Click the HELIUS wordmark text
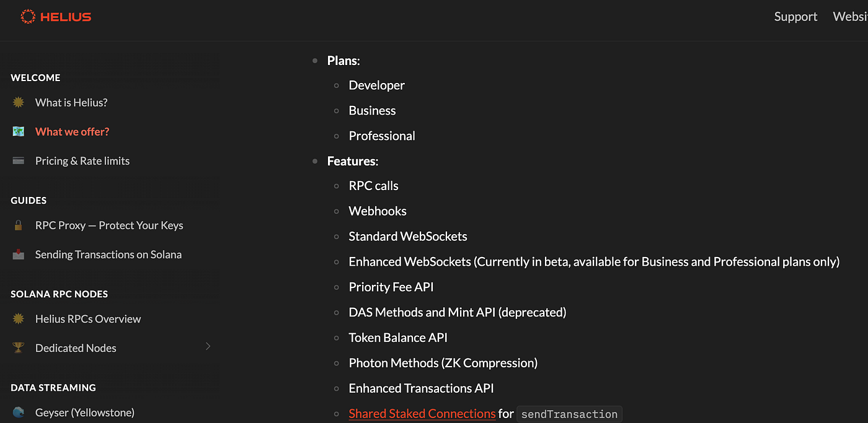Viewport: 868px width, 423px height. click(66, 17)
